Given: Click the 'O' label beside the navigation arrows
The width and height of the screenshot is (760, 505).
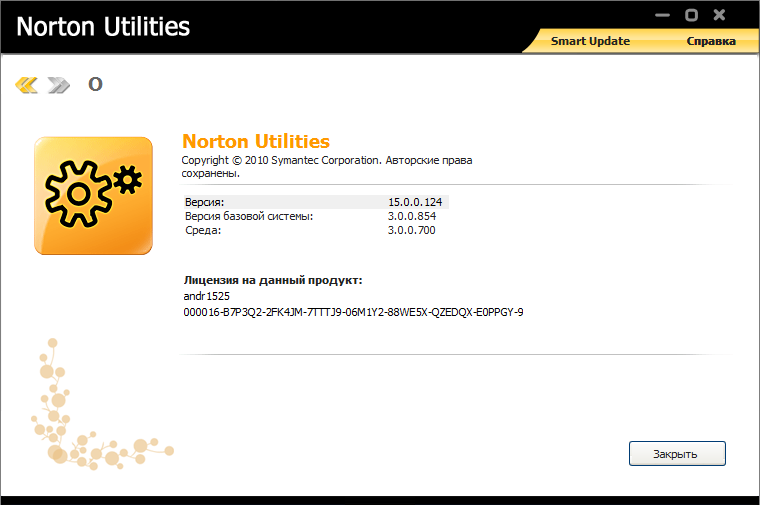Looking at the screenshot, I should (x=95, y=84).
